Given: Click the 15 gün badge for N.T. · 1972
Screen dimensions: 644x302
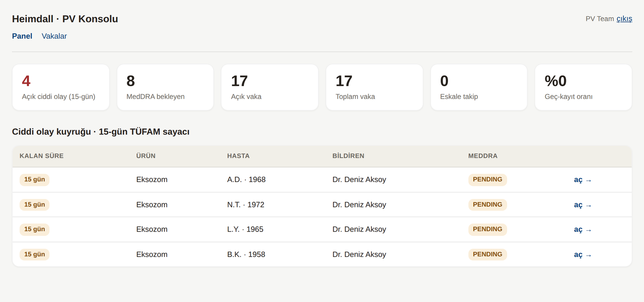Looking at the screenshot, I should 35,205.
